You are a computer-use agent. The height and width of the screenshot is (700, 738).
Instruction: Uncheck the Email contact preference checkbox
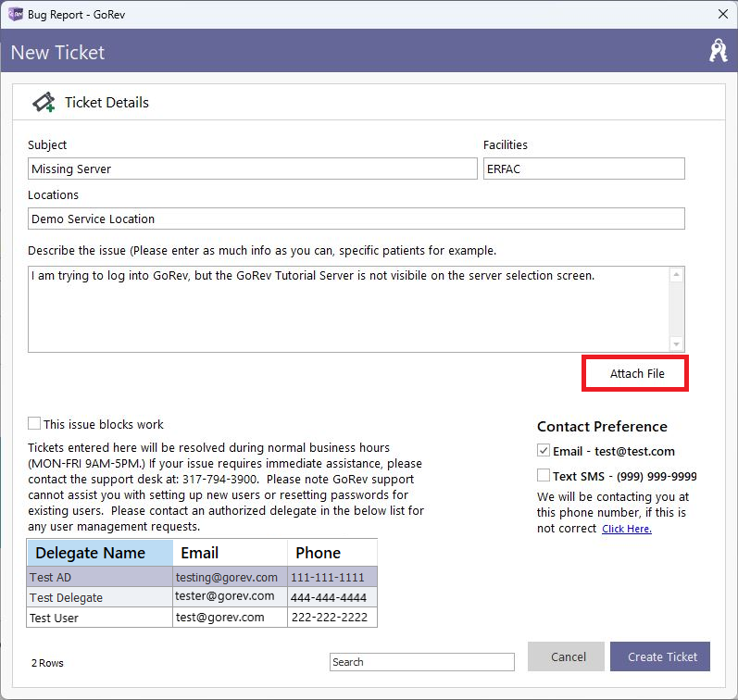pyautogui.click(x=544, y=450)
